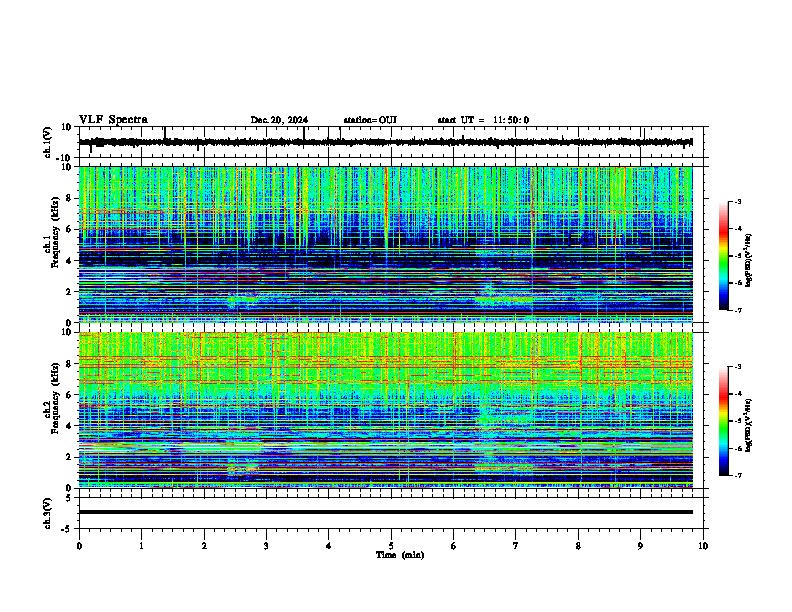Click the "station=OUI" label

370,120
